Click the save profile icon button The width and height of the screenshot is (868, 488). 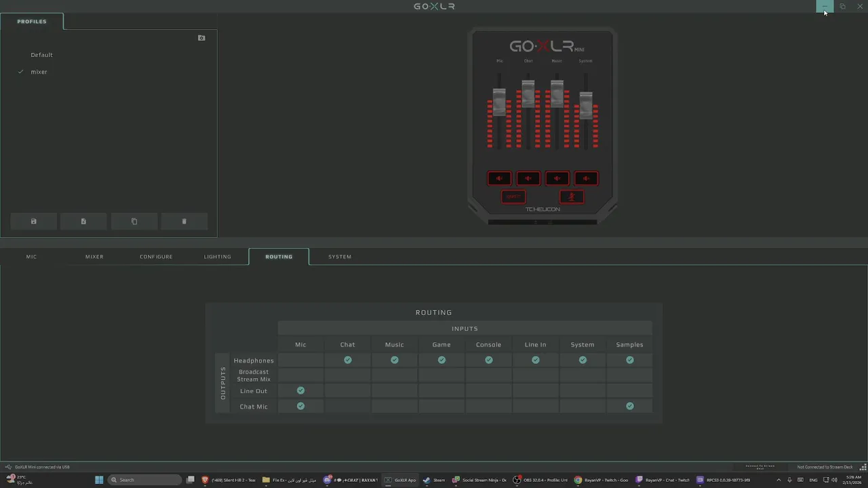click(33, 222)
